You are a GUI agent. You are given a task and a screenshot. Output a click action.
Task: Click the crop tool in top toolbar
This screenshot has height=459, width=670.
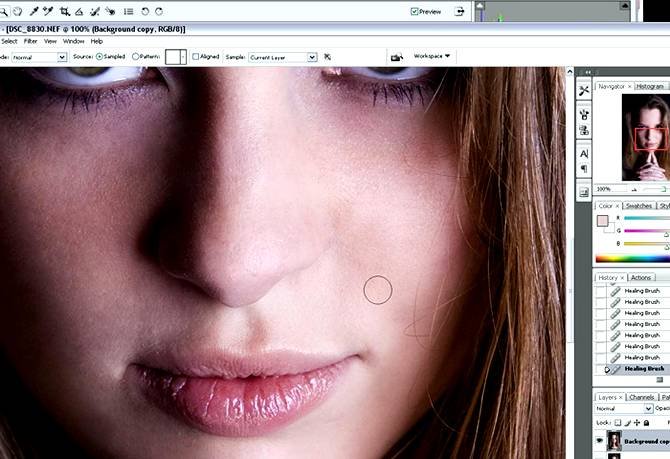(x=64, y=11)
